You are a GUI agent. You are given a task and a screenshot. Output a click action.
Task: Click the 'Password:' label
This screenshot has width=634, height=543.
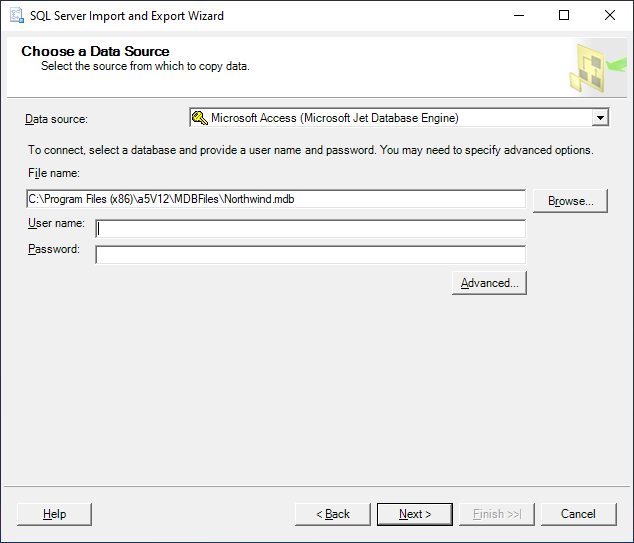54,249
